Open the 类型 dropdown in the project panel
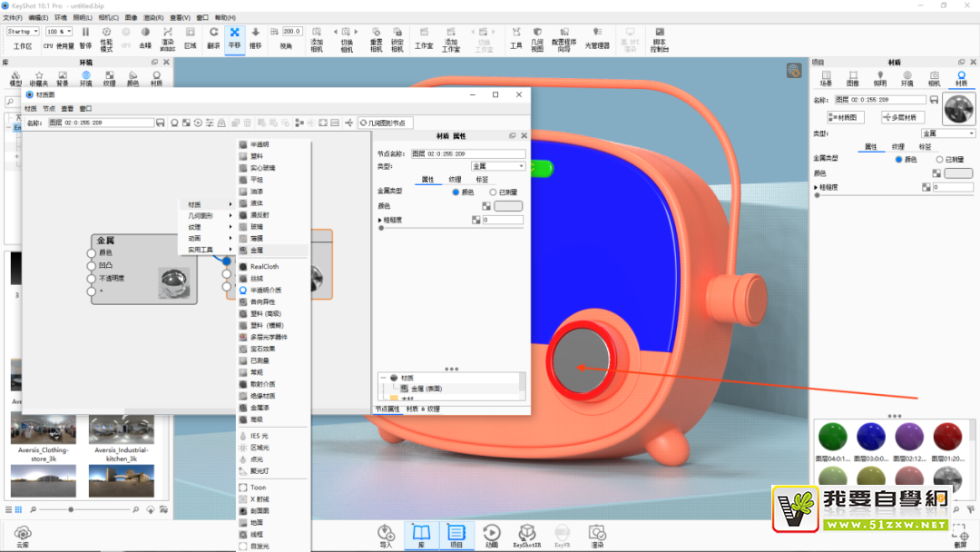 click(x=947, y=133)
